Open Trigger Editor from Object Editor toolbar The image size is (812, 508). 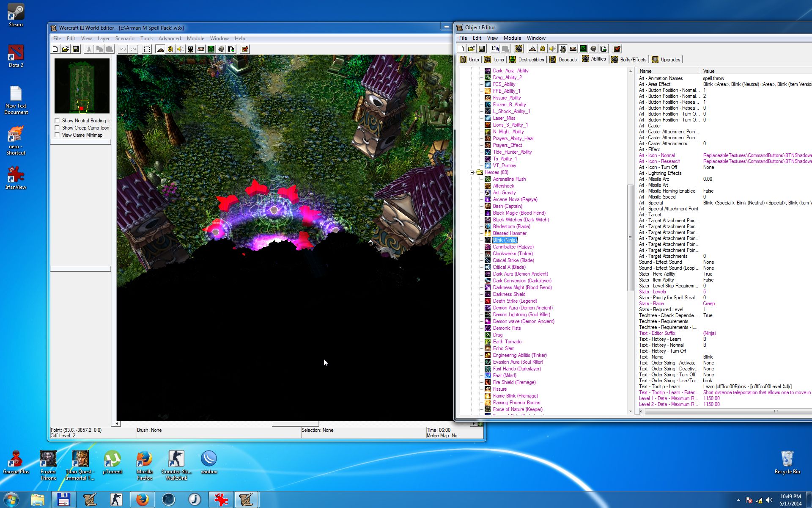(x=543, y=49)
